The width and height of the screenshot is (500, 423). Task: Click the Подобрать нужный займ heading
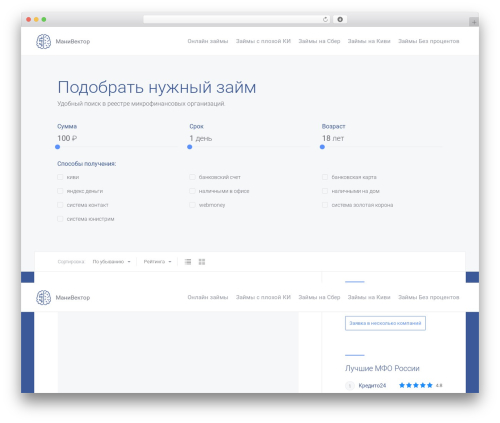[157, 88]
